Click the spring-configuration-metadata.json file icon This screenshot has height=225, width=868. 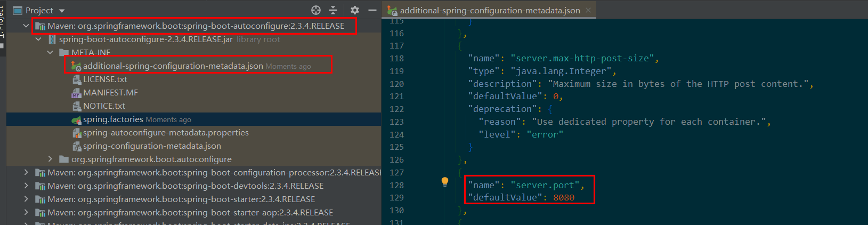76,146
